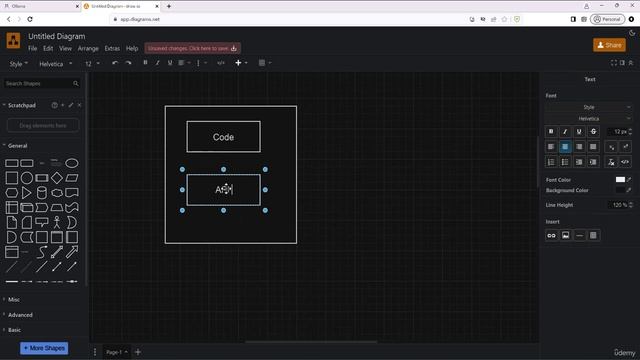
Task: Toggle dark mode moon icon
Action: tap(632, 33)
